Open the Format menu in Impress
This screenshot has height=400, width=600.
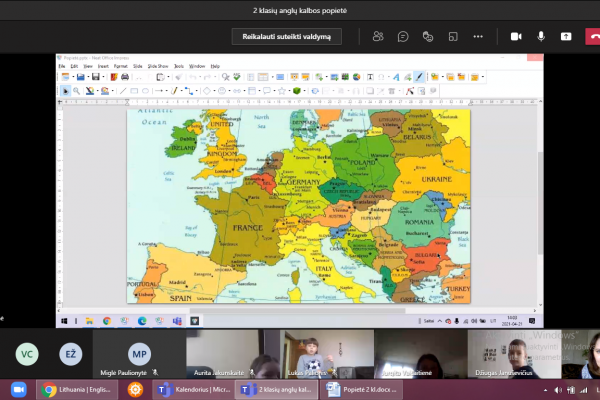tap(121, 66)
